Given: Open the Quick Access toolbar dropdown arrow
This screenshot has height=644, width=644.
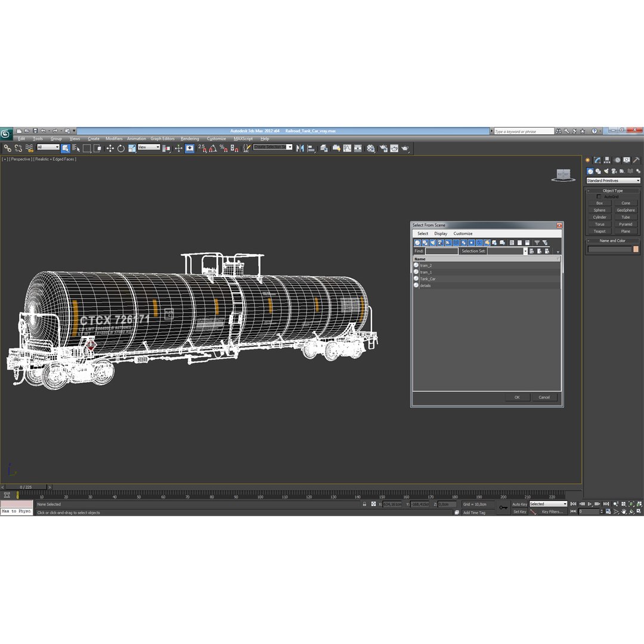Looking at the screenshot, I should (x=74, y=131).
